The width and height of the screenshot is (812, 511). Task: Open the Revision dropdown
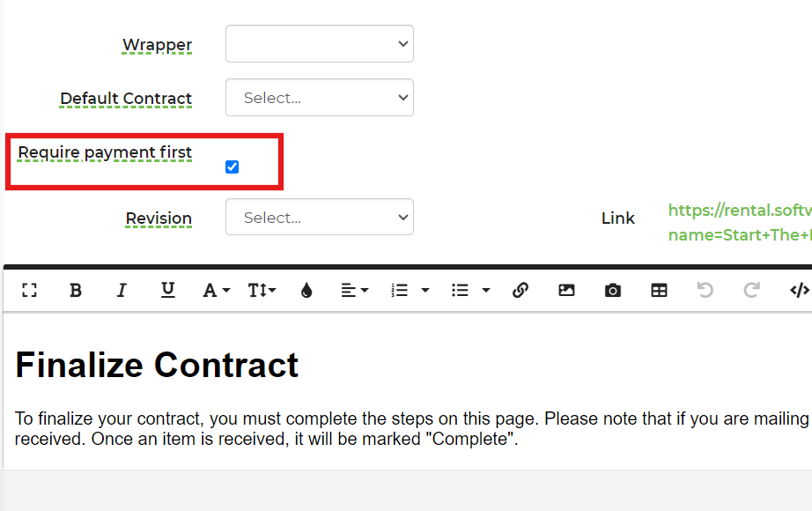320,218
